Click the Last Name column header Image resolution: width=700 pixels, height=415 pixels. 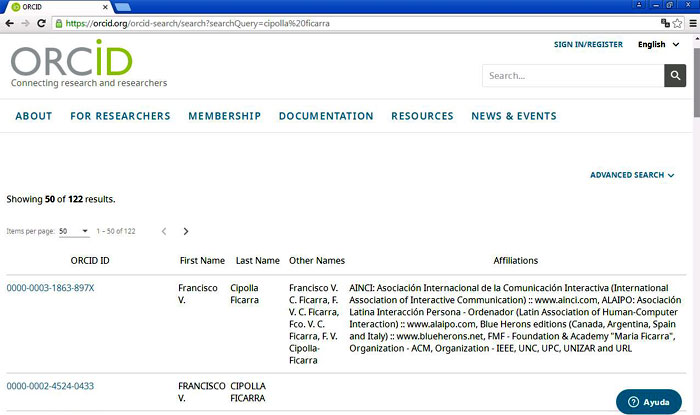click(x=258, y=261)
